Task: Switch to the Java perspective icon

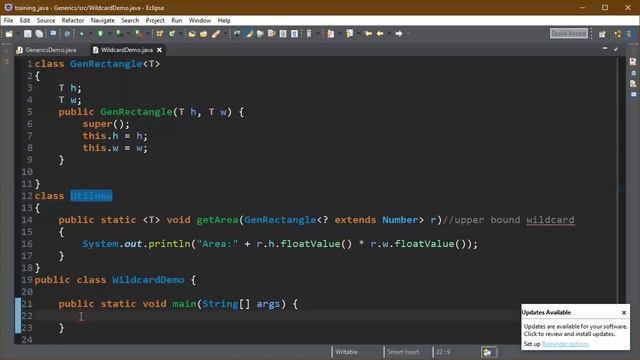Action: (x=629, y=34)
